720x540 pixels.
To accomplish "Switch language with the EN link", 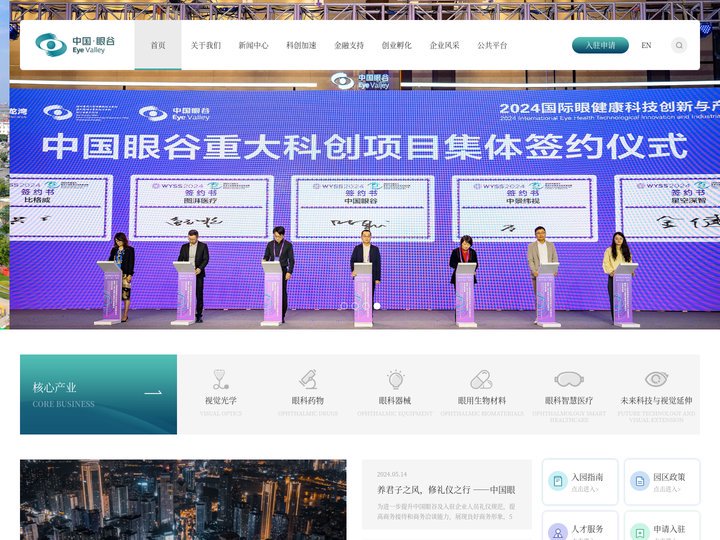I will [646, 45].
